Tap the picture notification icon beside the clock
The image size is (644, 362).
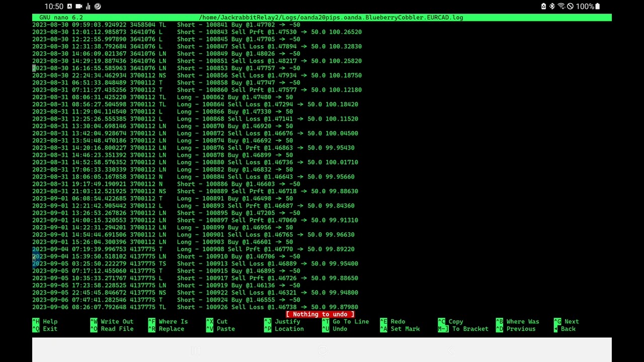click(x=70, y=6)
